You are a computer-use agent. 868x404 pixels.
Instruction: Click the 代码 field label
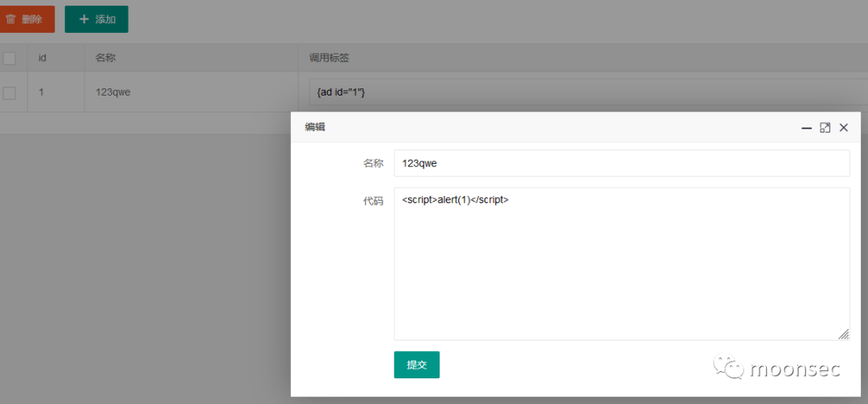tap(373, 201)
